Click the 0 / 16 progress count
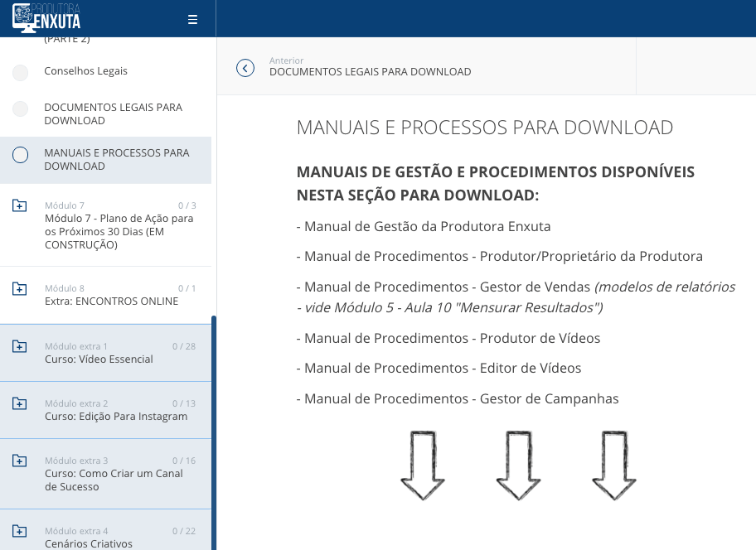The image size is (756, 550). click(184, 461)
